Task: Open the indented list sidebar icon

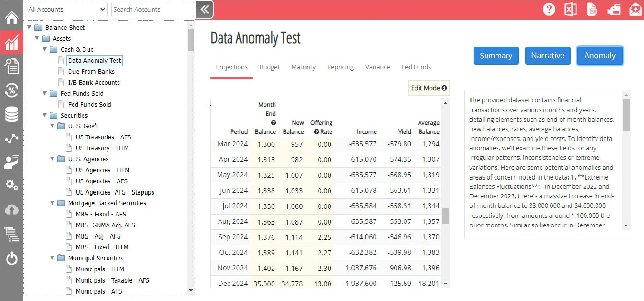Action: [x=12, y=234]
